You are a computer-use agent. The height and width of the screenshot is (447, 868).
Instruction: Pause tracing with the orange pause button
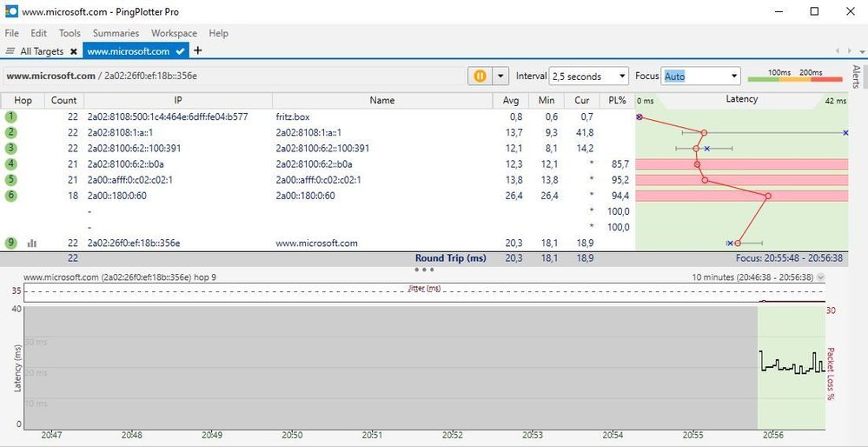[x=480, y=76]
